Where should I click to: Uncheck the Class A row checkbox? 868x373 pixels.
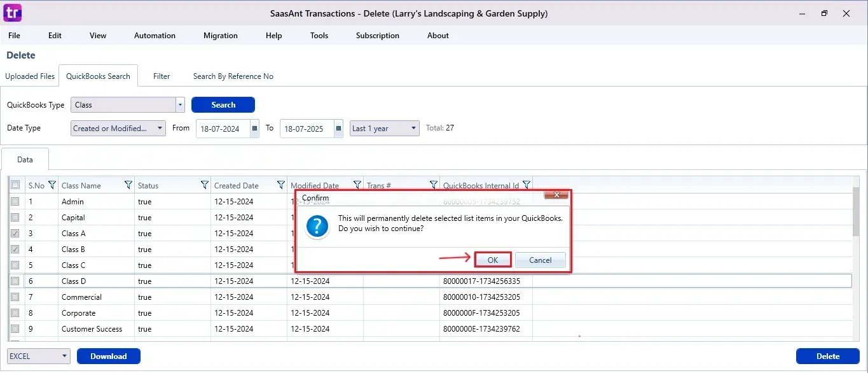point(15,233)
